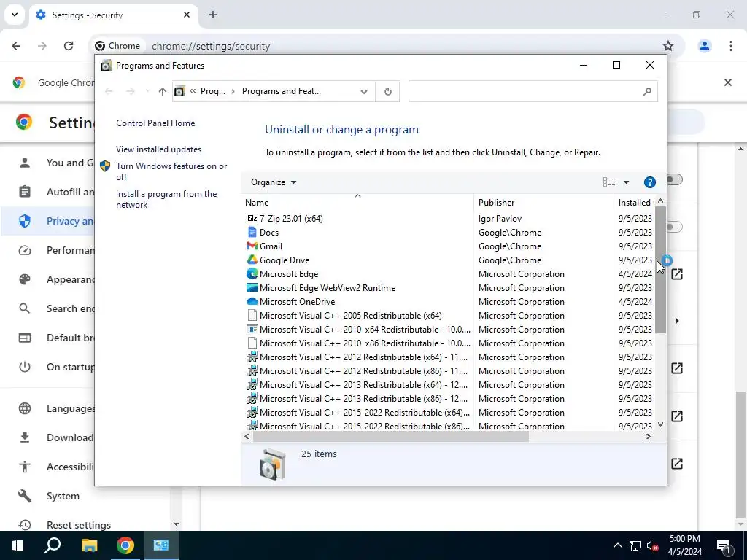Switch to the Settings - Security tab

tap(114, 15)
